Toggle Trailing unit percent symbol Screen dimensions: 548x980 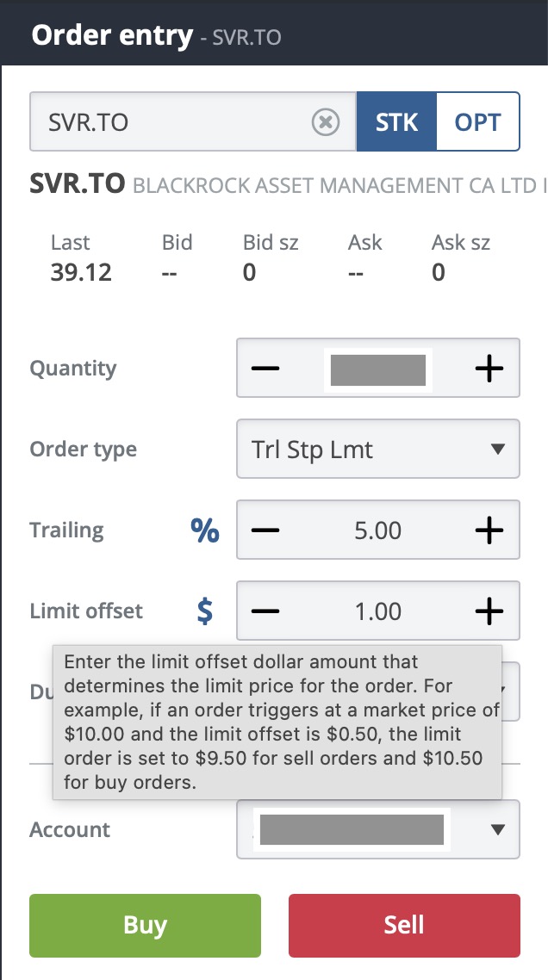click(205, 530)
